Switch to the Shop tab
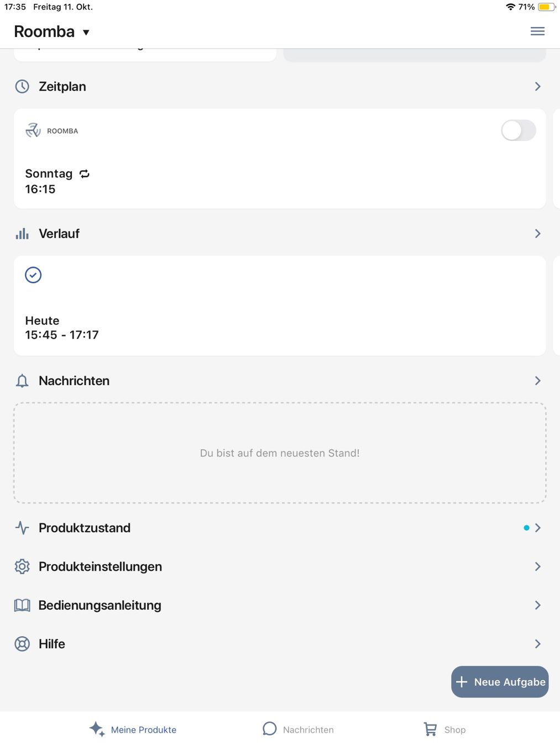The image size is (560, 746). [x=444, y=729]
